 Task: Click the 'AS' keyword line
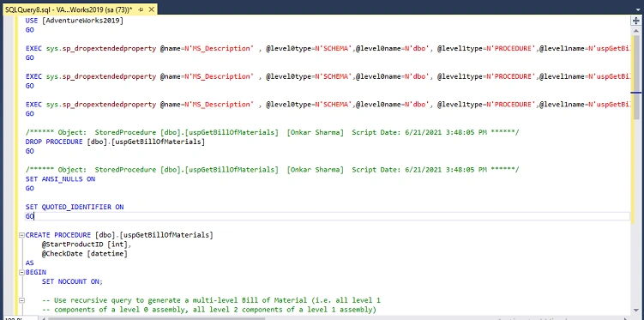tap(29, 263)
